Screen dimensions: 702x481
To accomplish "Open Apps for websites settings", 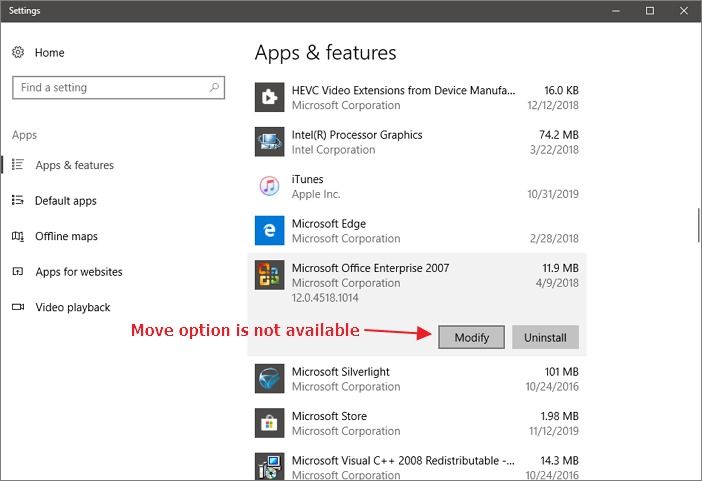I will (78, 272).
